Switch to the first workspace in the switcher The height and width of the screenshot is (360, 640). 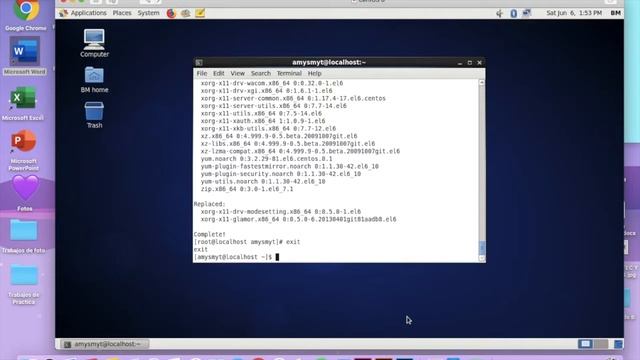point(585,344)
